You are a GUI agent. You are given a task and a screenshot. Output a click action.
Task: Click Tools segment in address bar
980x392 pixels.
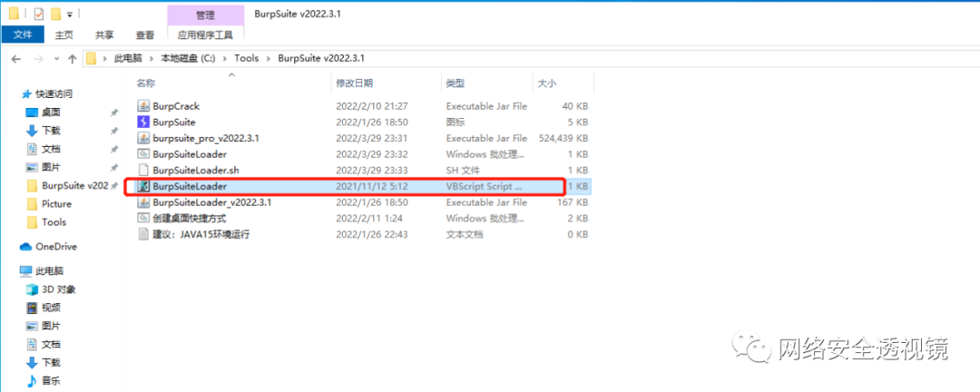tap(246, 58)
